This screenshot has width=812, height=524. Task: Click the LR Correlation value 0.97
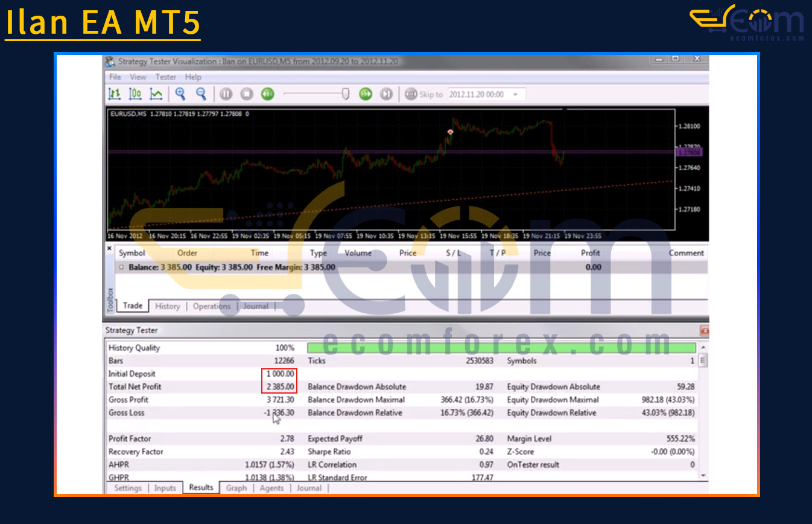tap(486, 465)
